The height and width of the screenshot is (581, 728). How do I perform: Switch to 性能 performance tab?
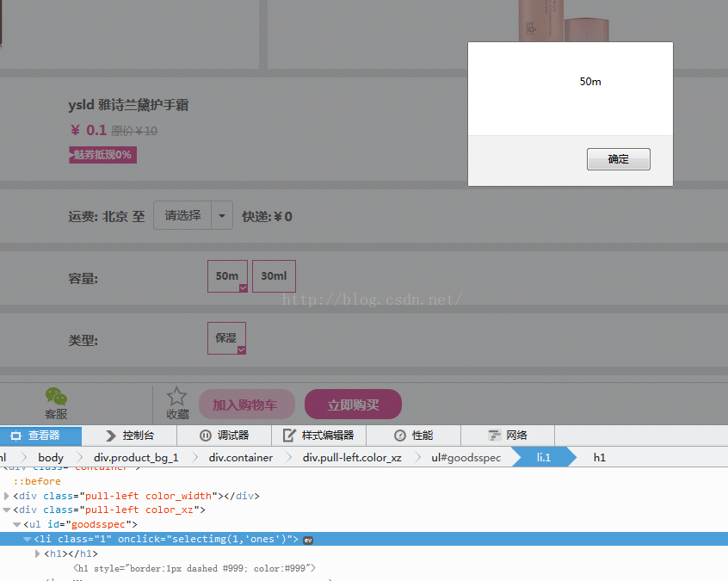[x=413, y=436]
